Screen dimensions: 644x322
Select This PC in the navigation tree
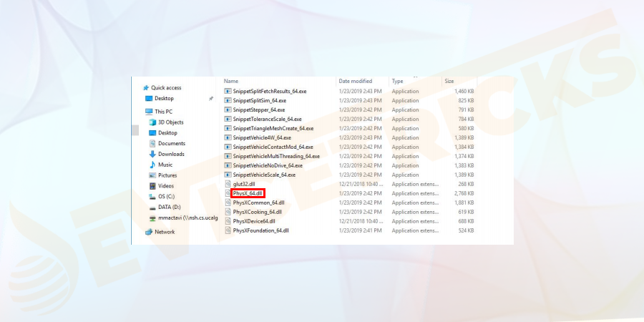(x=163, y=112)
